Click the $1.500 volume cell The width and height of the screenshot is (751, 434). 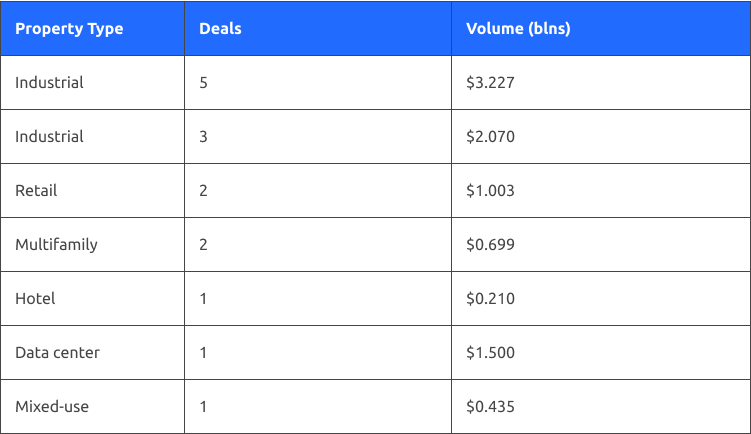point(490,352)
